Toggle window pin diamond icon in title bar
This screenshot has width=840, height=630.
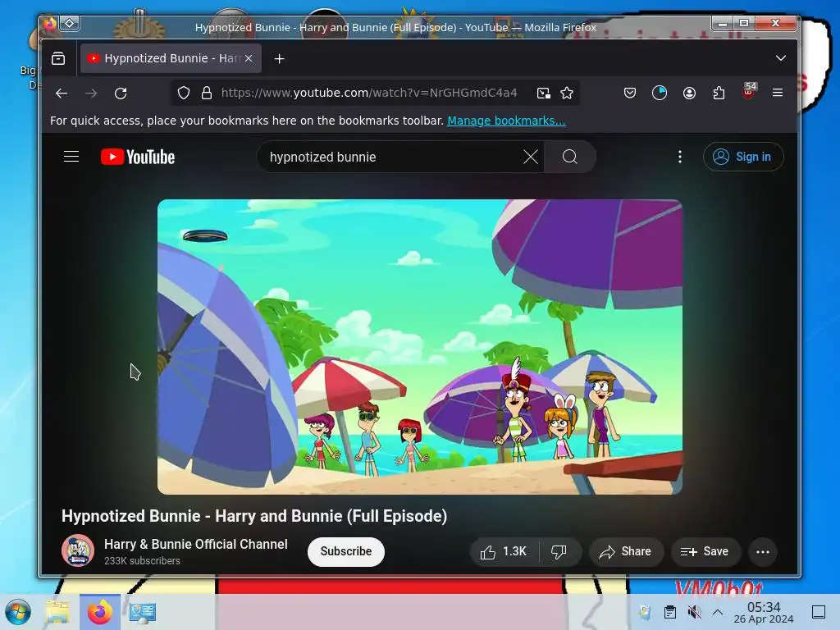(70, 24)
